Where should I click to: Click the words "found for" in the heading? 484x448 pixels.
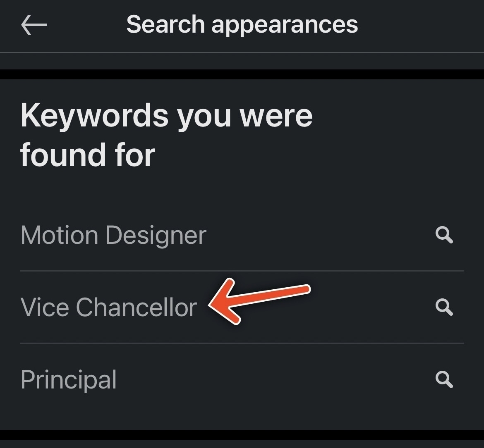88,155
